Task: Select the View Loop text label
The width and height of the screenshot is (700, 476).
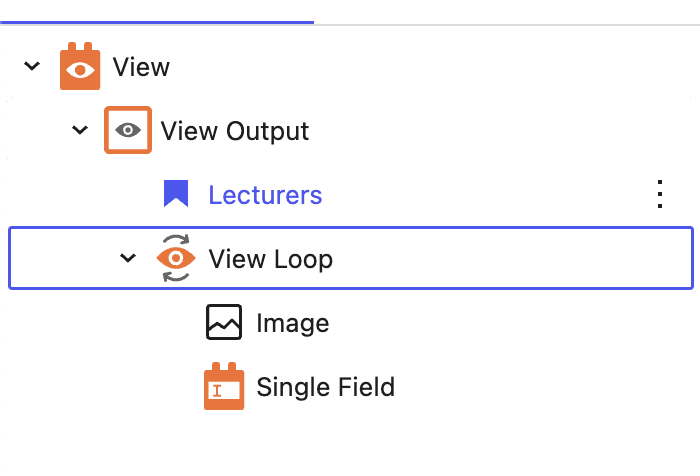Action: 271,259
